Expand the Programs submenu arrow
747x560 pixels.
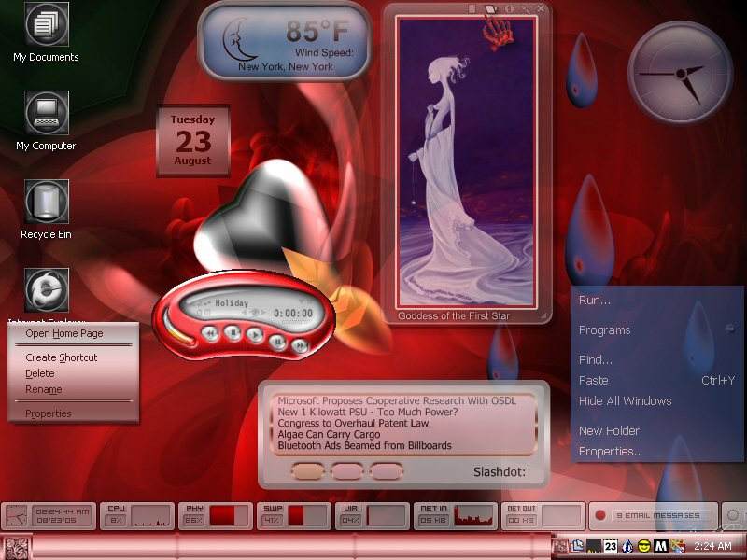[729, 329]
